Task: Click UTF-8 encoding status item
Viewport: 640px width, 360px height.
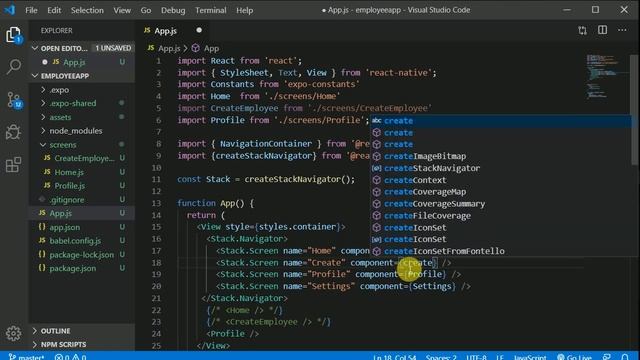Action: click(476, 357)
